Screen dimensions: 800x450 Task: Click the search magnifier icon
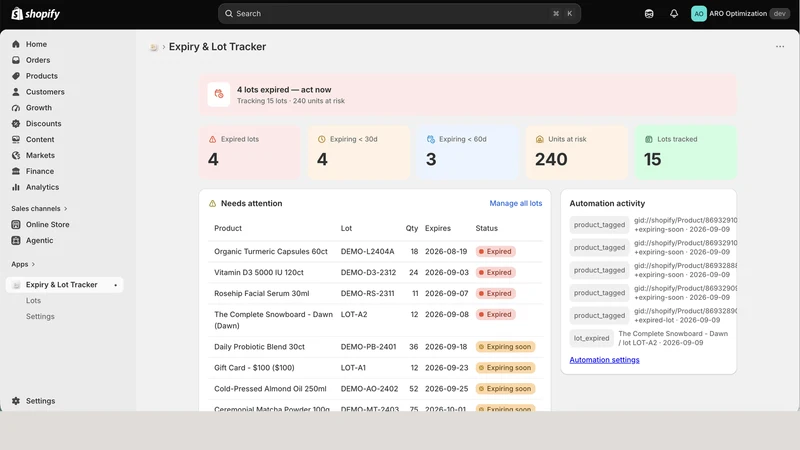[x=229, y=14]
